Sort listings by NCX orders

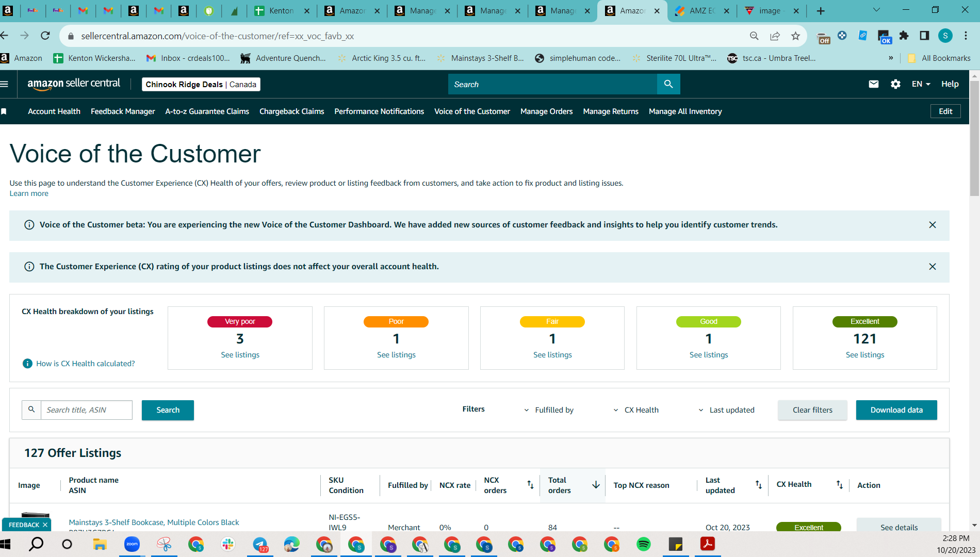[x=530, y=485]
